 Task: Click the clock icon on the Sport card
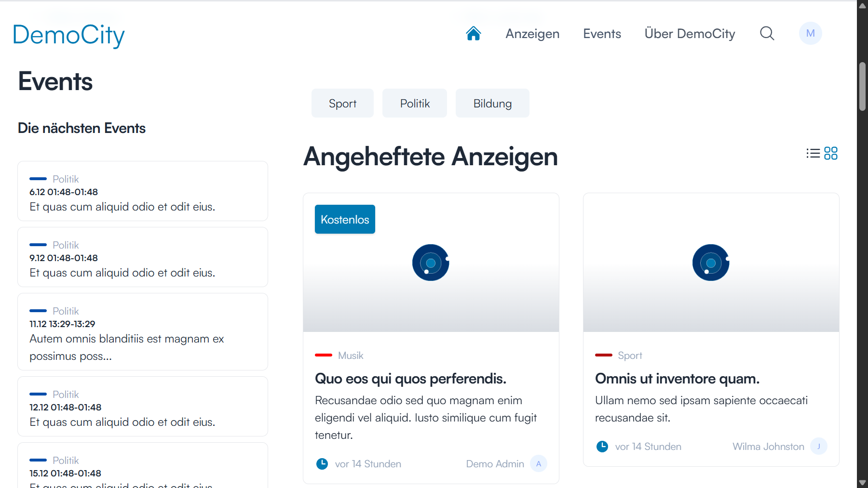pos(602,447)
